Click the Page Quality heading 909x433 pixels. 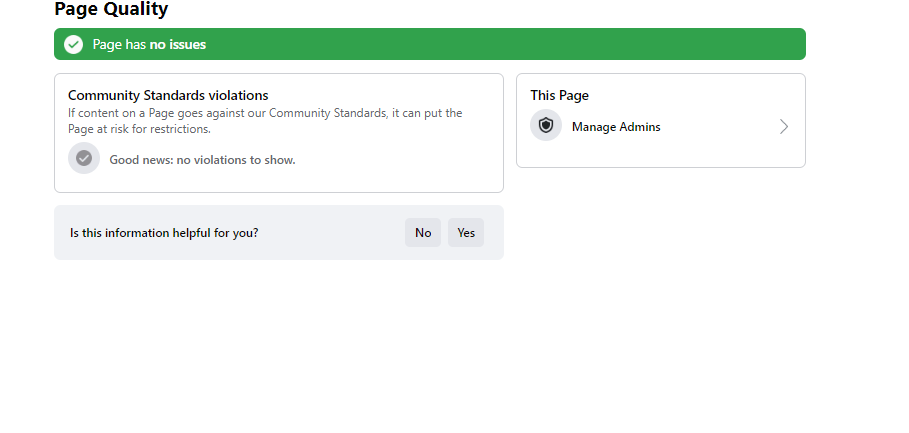point(111,9)
